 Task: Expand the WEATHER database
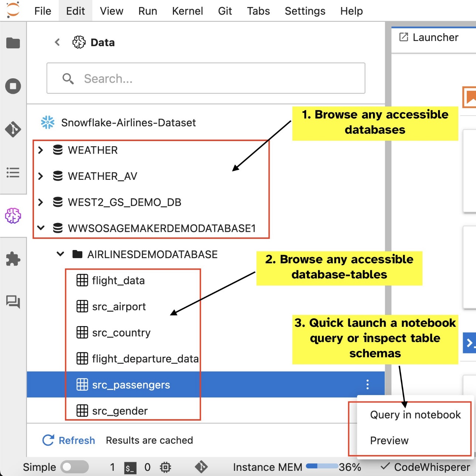(x=41, y=150)
